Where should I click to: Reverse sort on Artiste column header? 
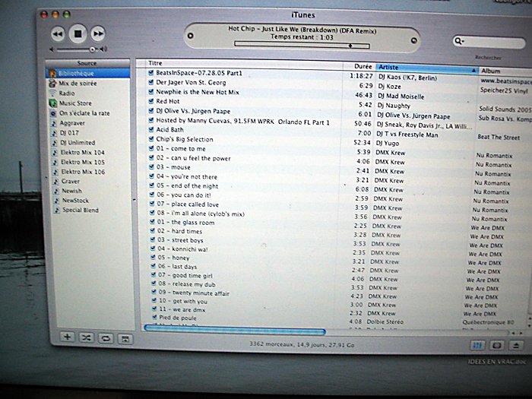click(427, 68)
